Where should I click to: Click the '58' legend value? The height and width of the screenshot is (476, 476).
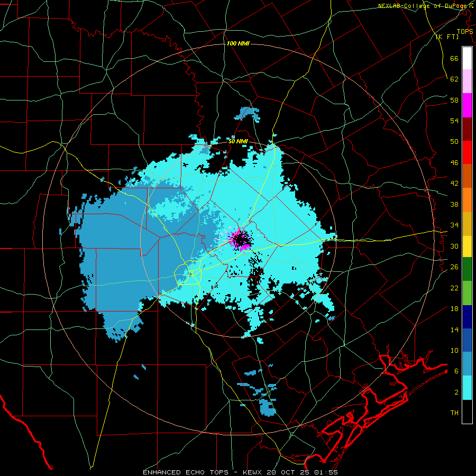(454, 100)
